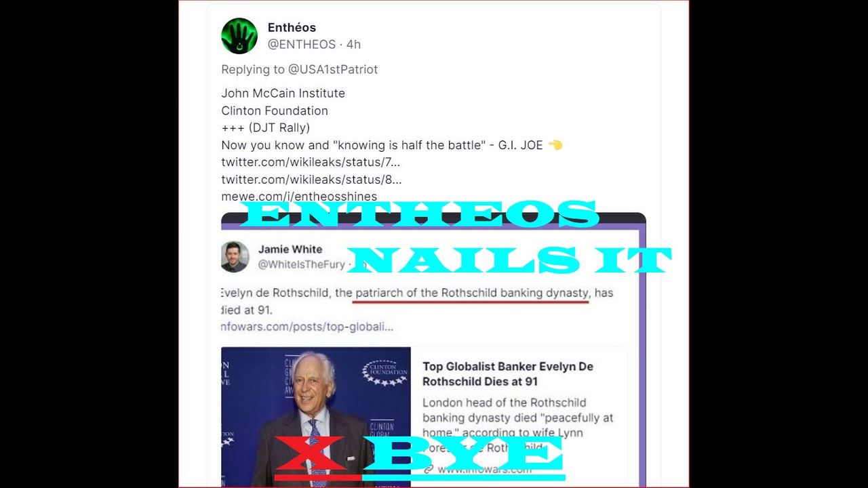Open the Enthéos green hand avatar
Viewport: 868px width, 488px height.
[239, 36]
